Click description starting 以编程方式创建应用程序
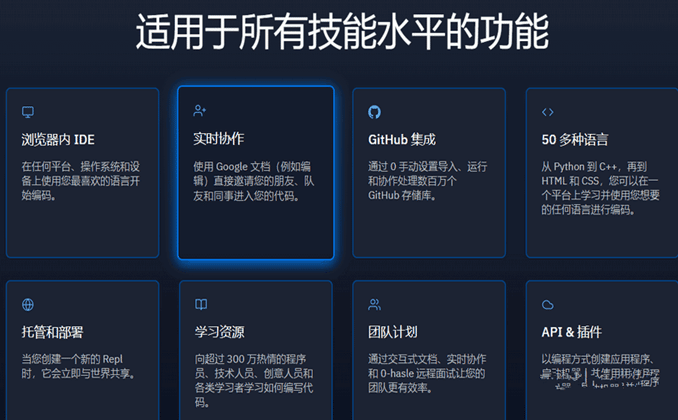This screenshot has height=420, width=678. (x=600, y=371)
